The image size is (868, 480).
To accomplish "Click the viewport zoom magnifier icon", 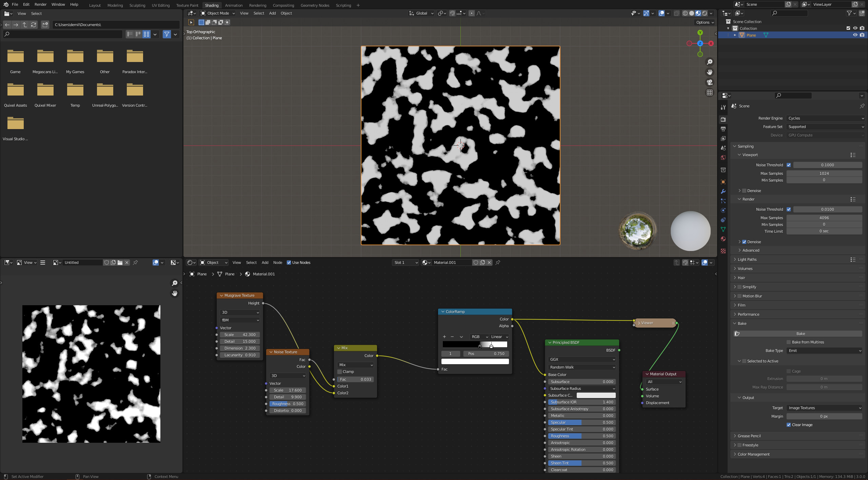I will pos(709,62).
